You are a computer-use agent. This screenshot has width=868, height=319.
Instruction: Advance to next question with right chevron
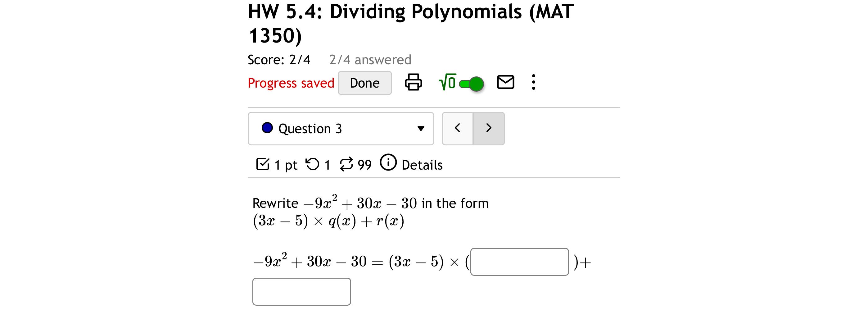489,128
